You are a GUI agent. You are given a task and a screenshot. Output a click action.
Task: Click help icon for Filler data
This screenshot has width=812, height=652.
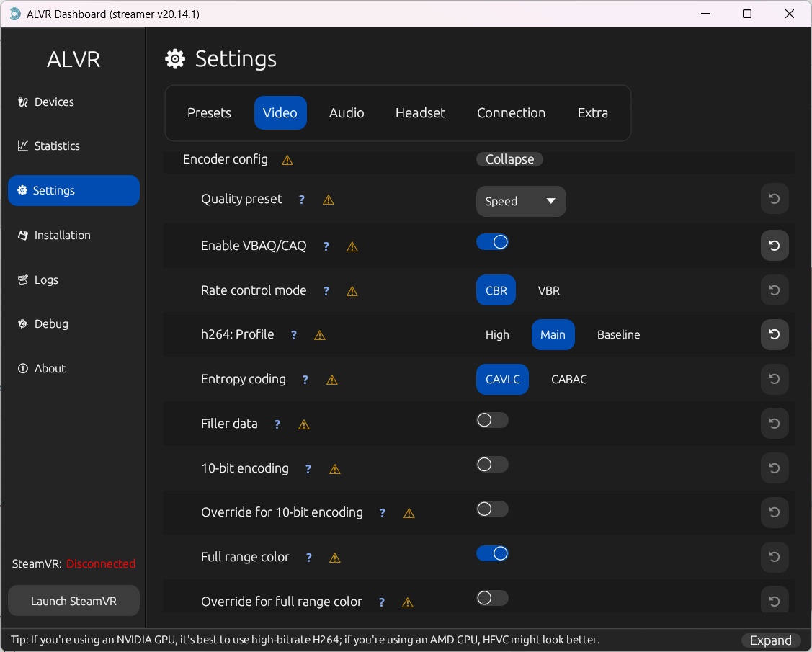[277, 424]
